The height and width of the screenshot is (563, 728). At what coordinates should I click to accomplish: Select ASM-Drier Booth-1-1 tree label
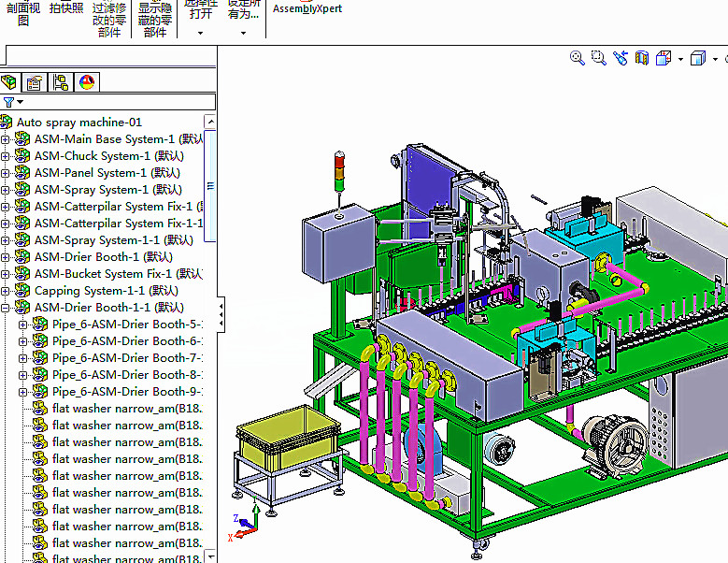tap(109, 307)
